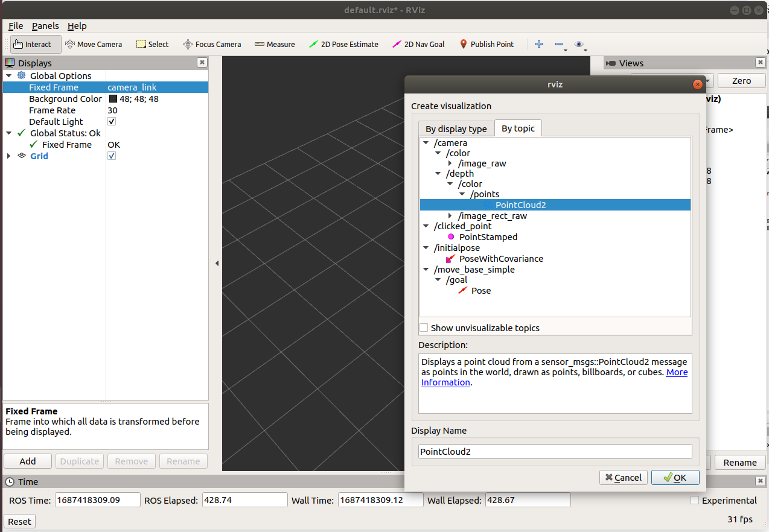The height and width of the screenshot is (532, 769).
Task: Collapse the /clicked_point topic node
Action: 426,226
